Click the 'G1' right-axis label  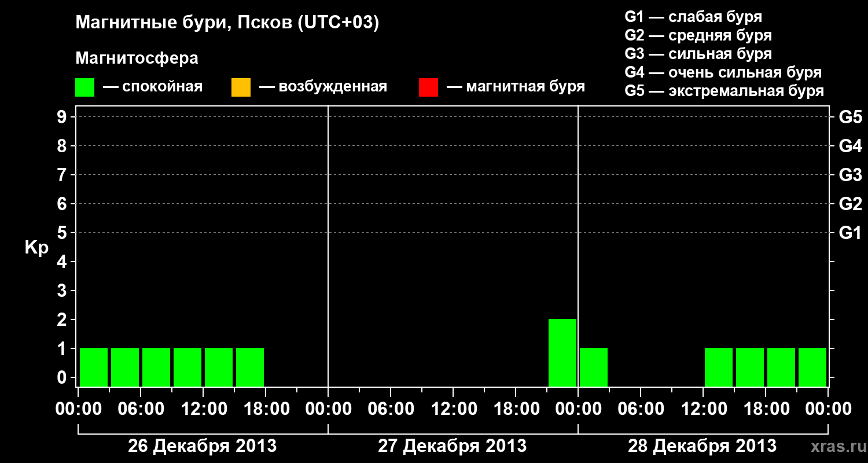[850, 233]
